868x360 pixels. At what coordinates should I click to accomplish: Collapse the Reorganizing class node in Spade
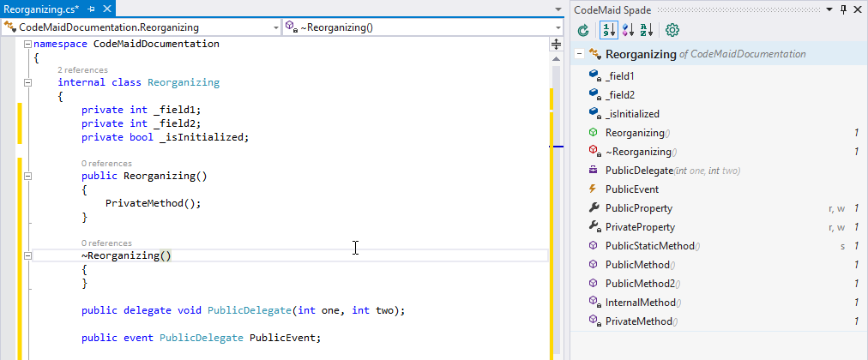(x=579, y=54)
